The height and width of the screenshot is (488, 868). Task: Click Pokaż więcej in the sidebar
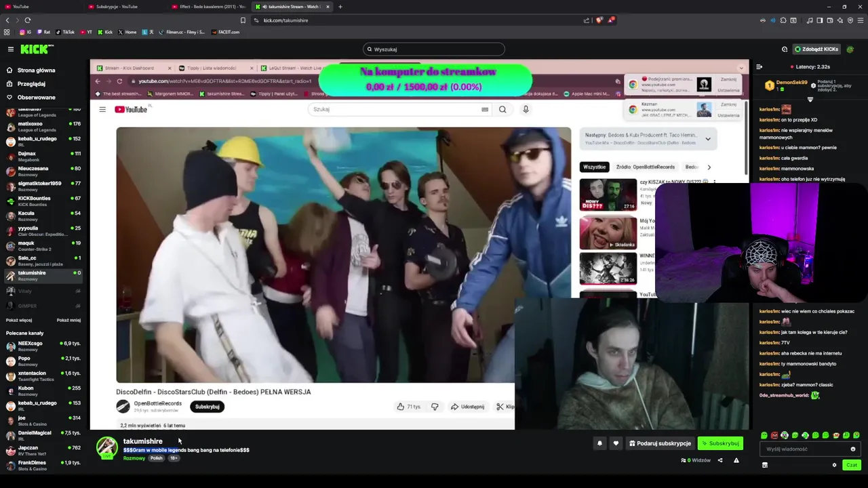click(19, 320)
